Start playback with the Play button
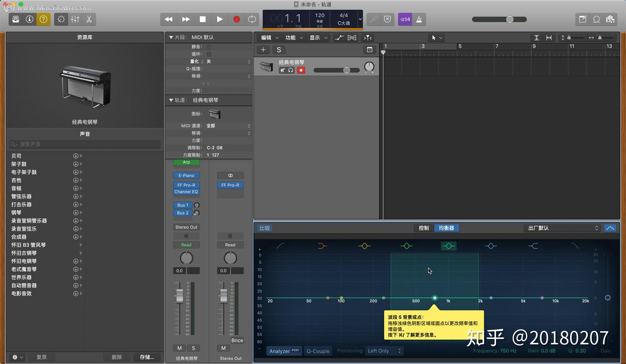 click(219, 19)
